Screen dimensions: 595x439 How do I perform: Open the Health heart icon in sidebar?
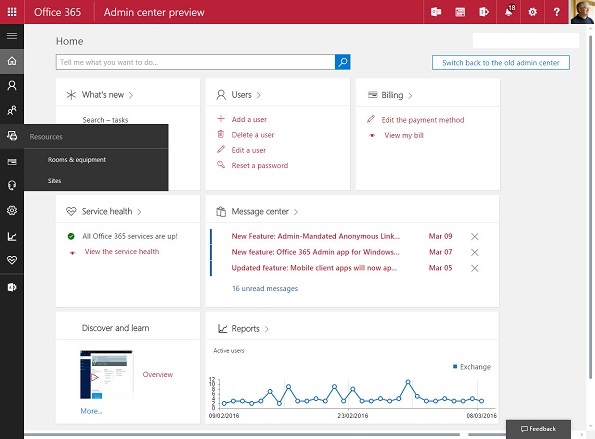coord(12,260)
